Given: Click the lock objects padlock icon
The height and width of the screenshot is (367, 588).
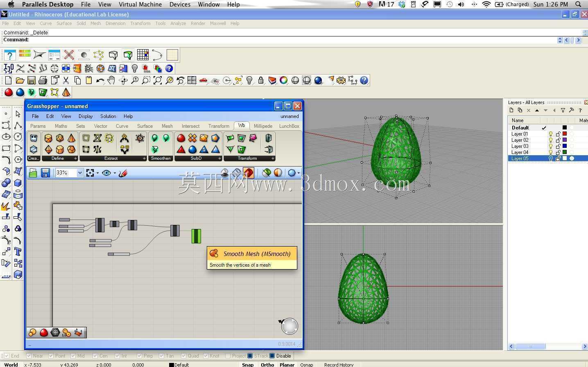Looking at the screenshot, I should coord(260,81).
